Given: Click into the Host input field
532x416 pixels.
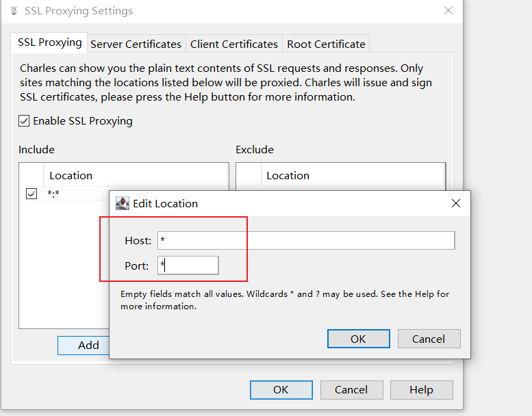Looking at the screenshot, I should tap(306, 240).
